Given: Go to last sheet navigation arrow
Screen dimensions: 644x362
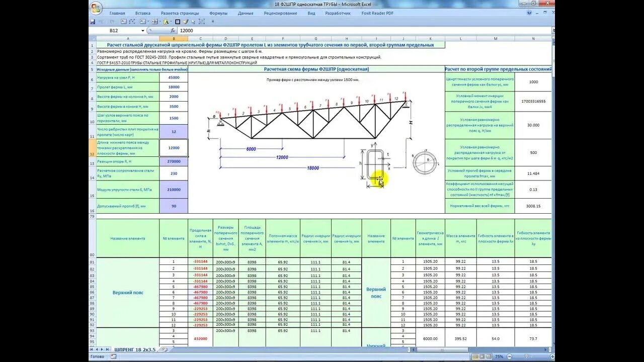Looking at the screenshot, I should 107,349.
